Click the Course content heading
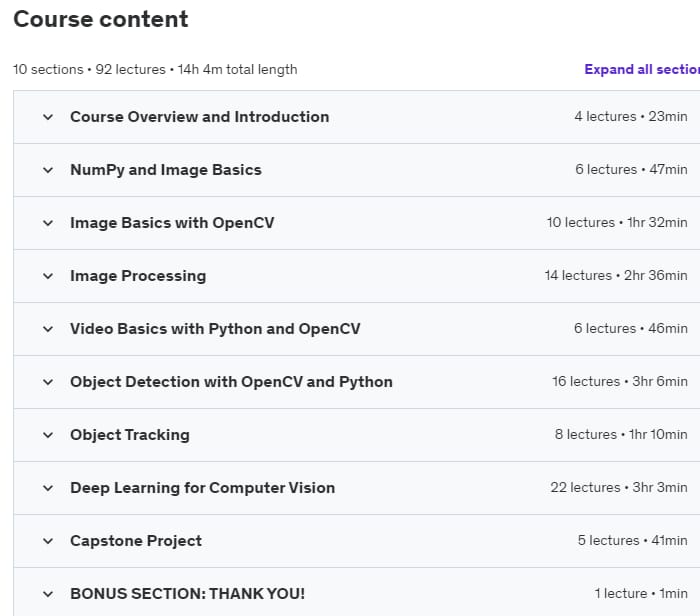 [x=101, y=19]
